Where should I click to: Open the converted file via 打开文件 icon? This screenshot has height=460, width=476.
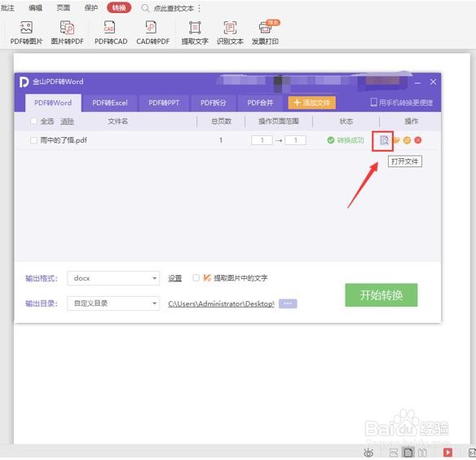point(384,140)
